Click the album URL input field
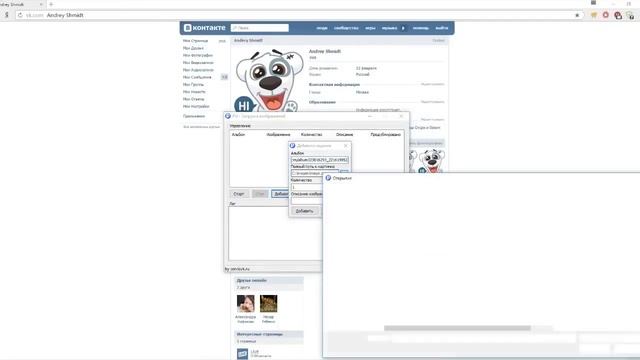The height and width of the screenshot is (360, 640). tap(320, 160)
